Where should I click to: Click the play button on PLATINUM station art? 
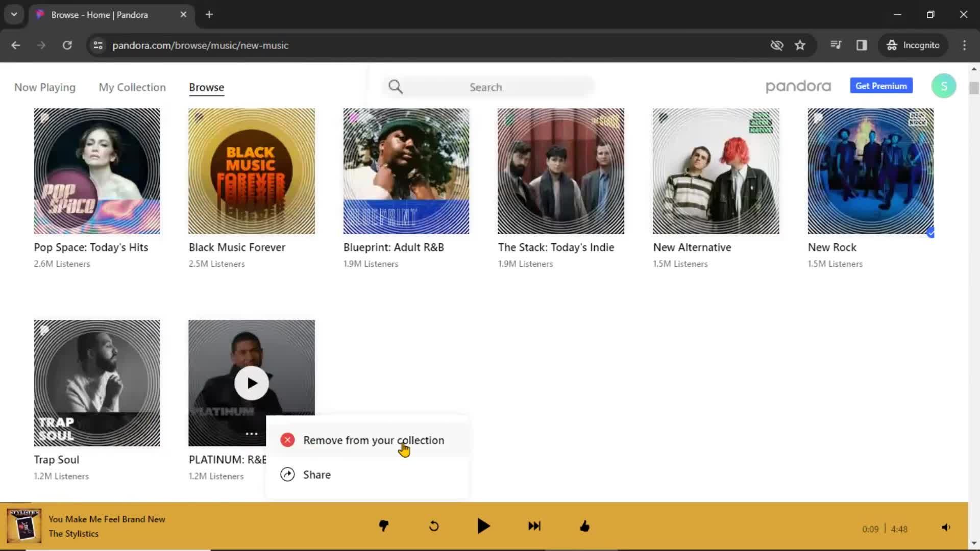pyautogui.click(x=252, y=383)
